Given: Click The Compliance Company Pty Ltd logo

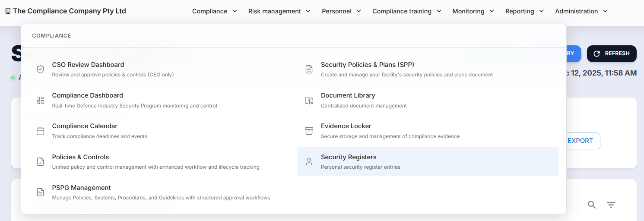Looking at the screenshot, I should tap(66, 11).
